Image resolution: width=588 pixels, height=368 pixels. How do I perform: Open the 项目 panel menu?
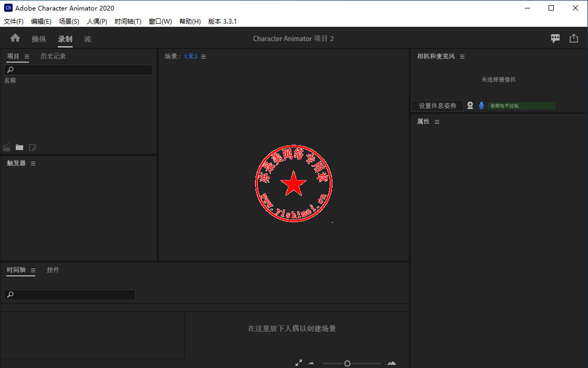click(27, 57)
